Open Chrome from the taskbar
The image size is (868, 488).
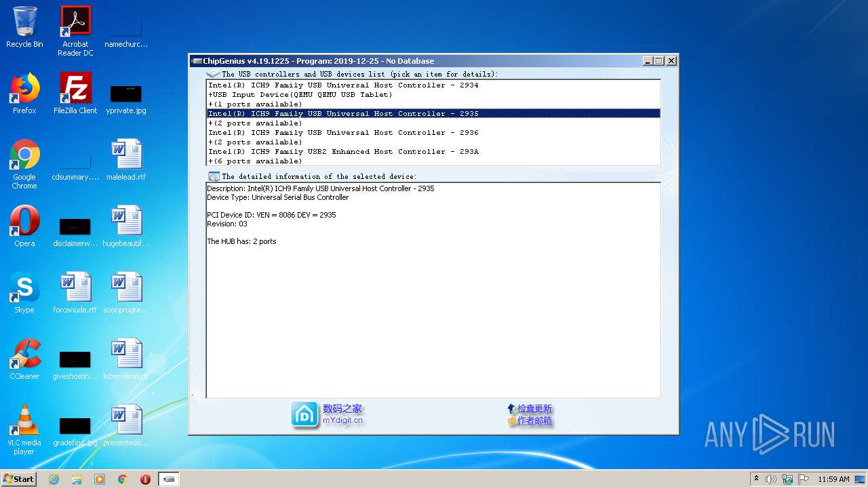pyautogui.click(x=123, y=479)
